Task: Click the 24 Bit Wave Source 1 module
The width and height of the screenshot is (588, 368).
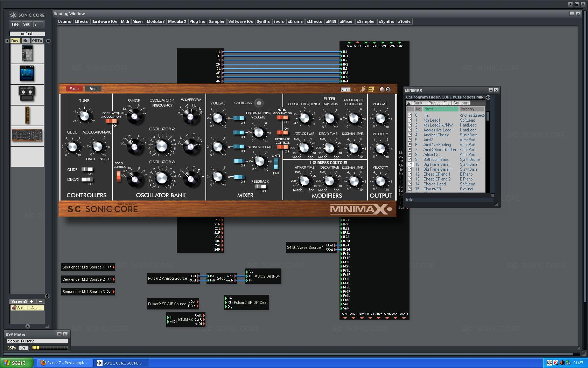Action: pyautogui.click(x=311, y=247)
